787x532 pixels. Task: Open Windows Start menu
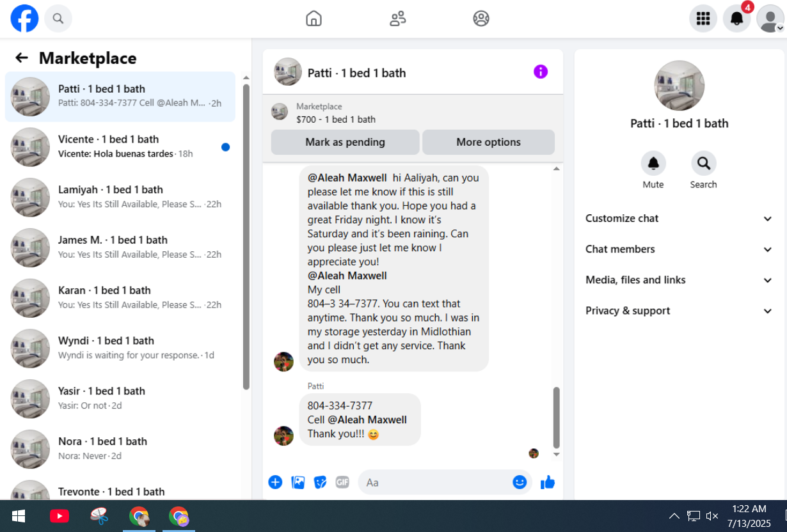pyautogui.click(x=19, y=516)
